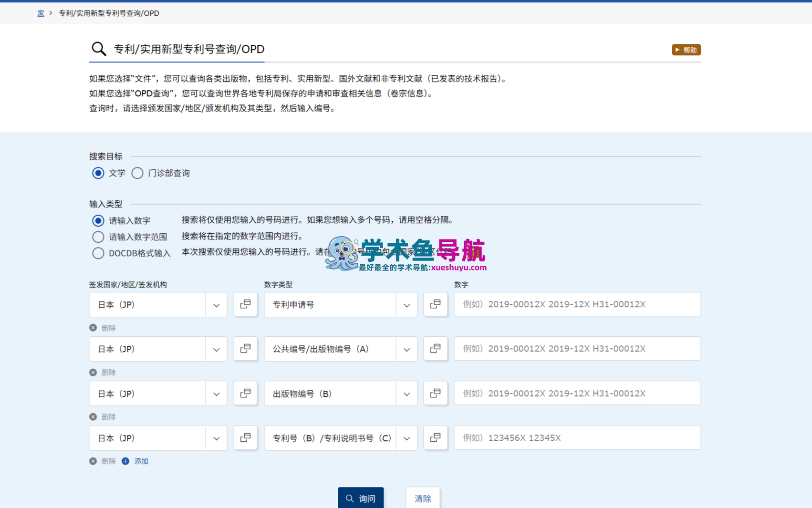Expand the 公共编号/出版物编号 (A) dropdown
Screen dimensions: 812x508
pos(341,349)
